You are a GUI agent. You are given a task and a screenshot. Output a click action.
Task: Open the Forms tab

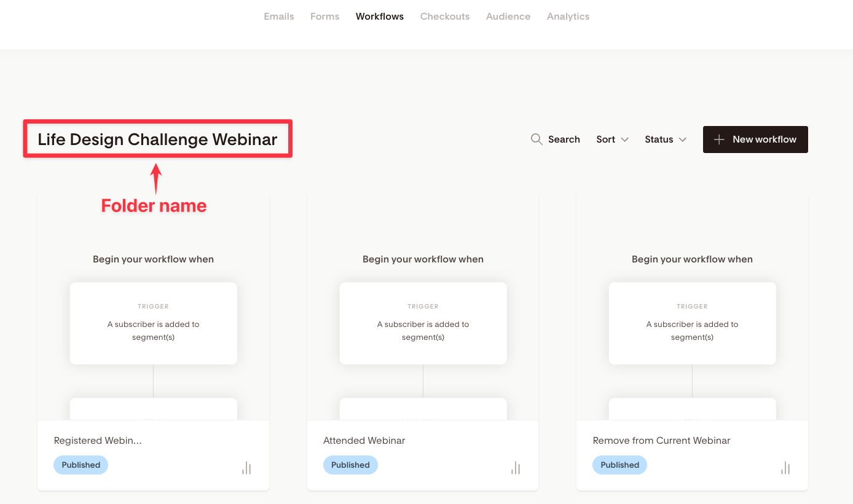click(x=324, y=17)
